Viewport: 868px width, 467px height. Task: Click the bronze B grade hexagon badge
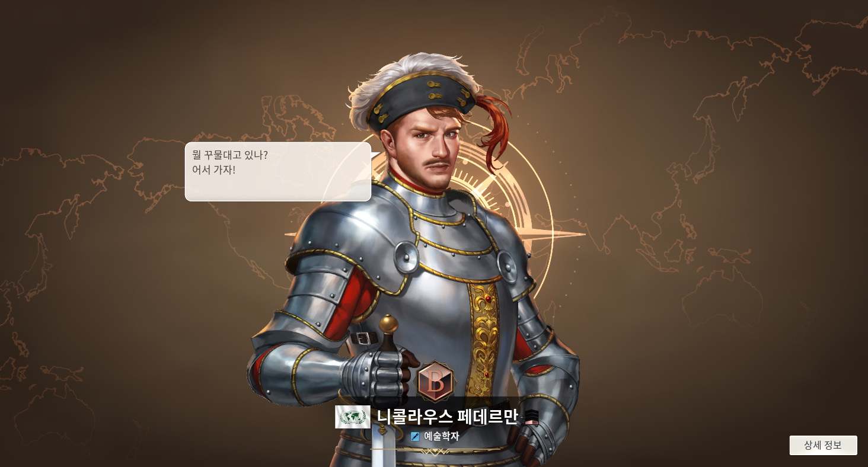pos(435,382)
